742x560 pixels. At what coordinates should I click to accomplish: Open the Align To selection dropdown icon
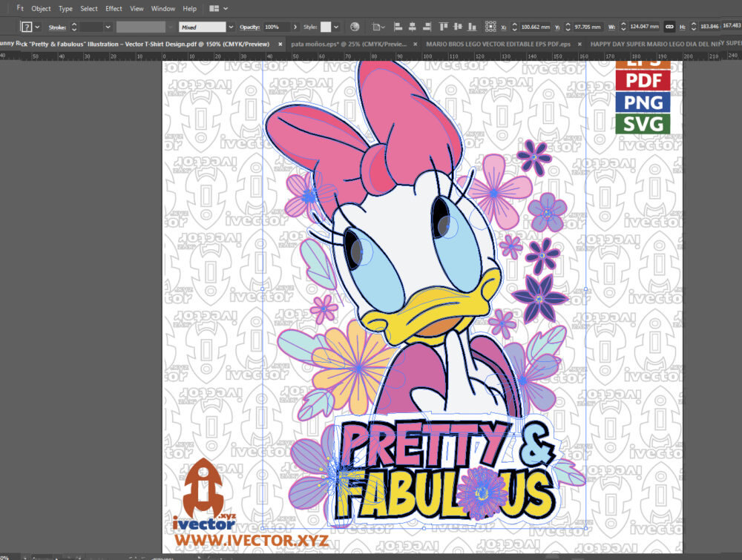click(378, 27)
